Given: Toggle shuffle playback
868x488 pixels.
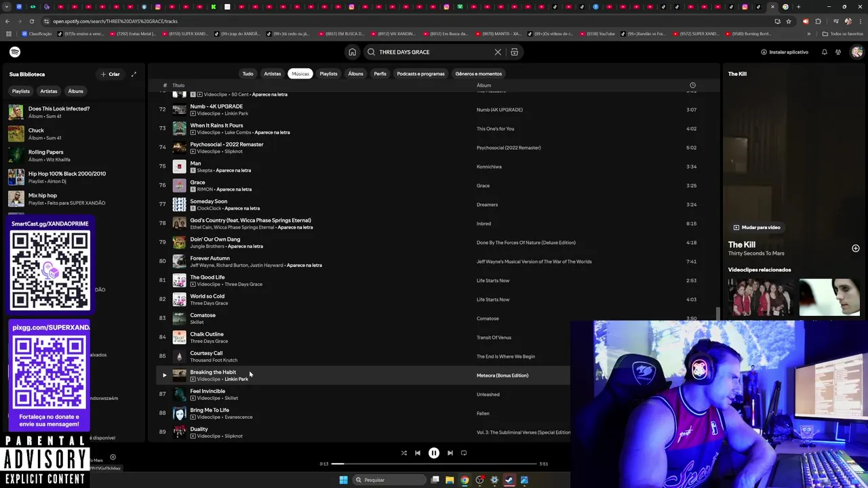Looking at the screenshot, I should click(404, 453).
